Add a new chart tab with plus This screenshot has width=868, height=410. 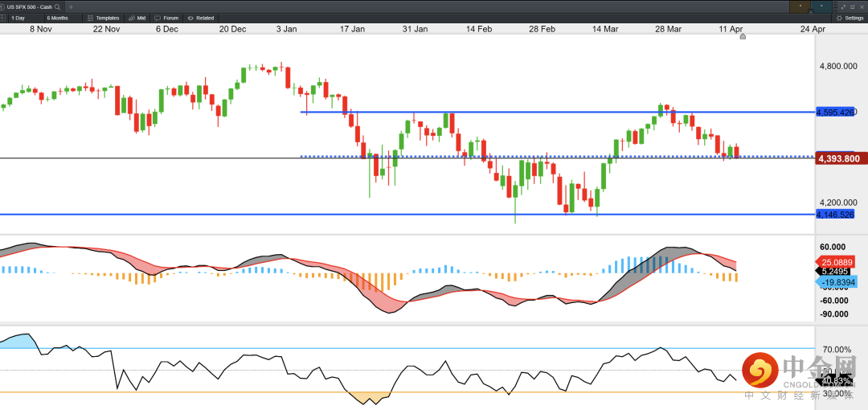pyautogui.click(x=71, y=6)
